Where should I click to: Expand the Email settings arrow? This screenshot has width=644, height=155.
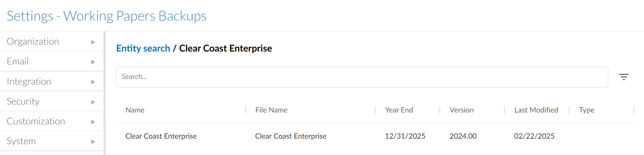pos(93,62)
